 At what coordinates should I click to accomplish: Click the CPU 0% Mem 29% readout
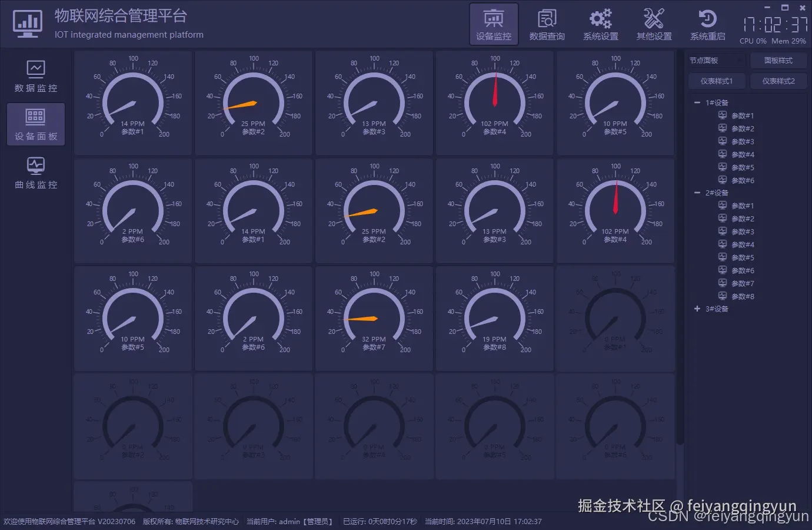(x=773, y=41)
